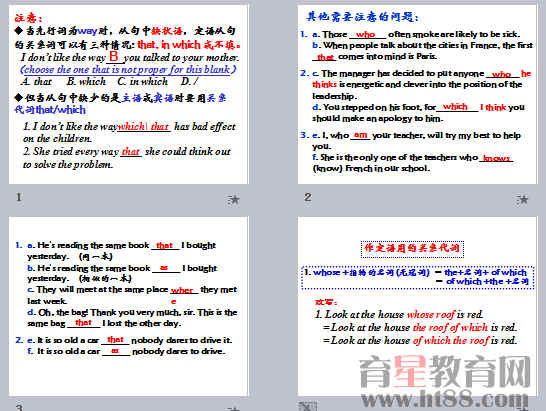Viewport: 546px width, 411px height.
Task: Click the animation star icon under slide 1
Action: 234,200
